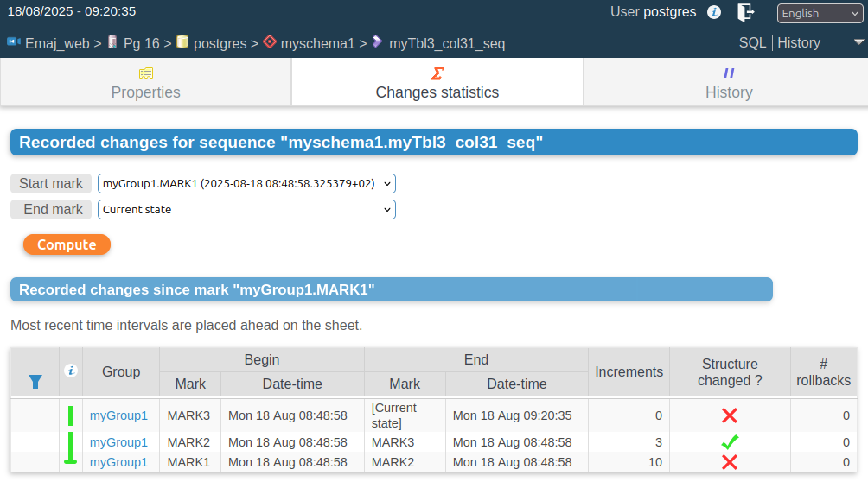This screenshot has height=501, width=868.
Task: Click the Pg 16 server icon
Action: 112,42
